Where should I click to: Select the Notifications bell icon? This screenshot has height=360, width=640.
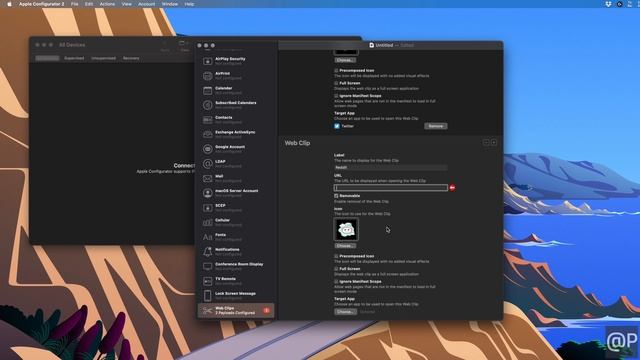coord(207,252)
